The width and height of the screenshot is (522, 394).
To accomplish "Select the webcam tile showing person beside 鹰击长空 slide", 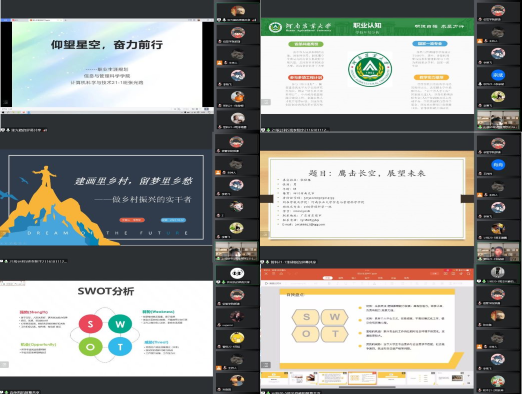I will (x=498, y=251).
